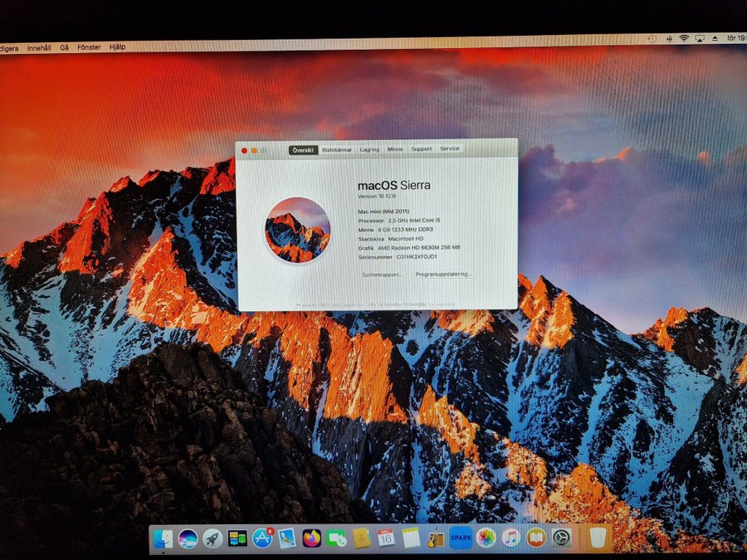This screenshot has height=560, width=747.
Task: Open the Gå menu
Action: click(64, 47)
